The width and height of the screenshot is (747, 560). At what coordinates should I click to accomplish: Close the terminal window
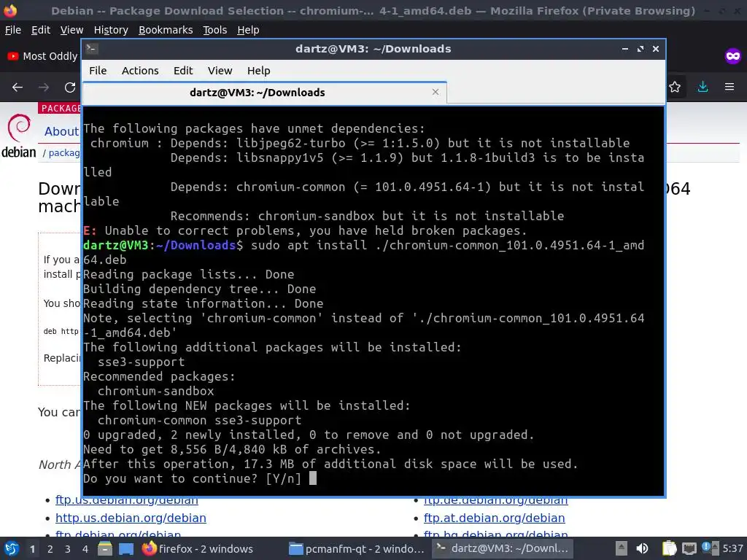pyautogui.click(x=656, y=49)
